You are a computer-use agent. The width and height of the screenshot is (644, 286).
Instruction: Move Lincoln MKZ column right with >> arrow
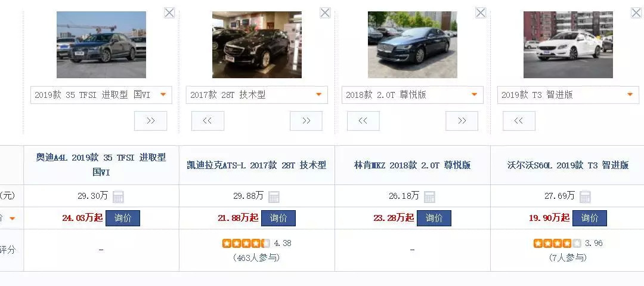coord(462,121)
